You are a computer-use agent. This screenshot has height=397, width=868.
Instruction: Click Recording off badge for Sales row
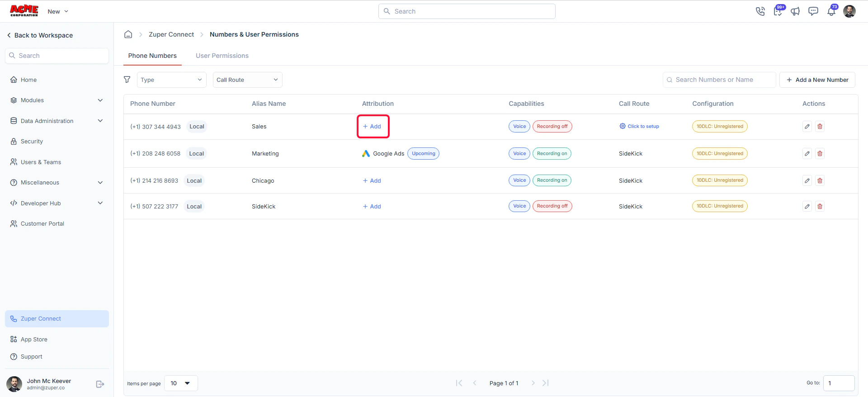tap(552, 127)
